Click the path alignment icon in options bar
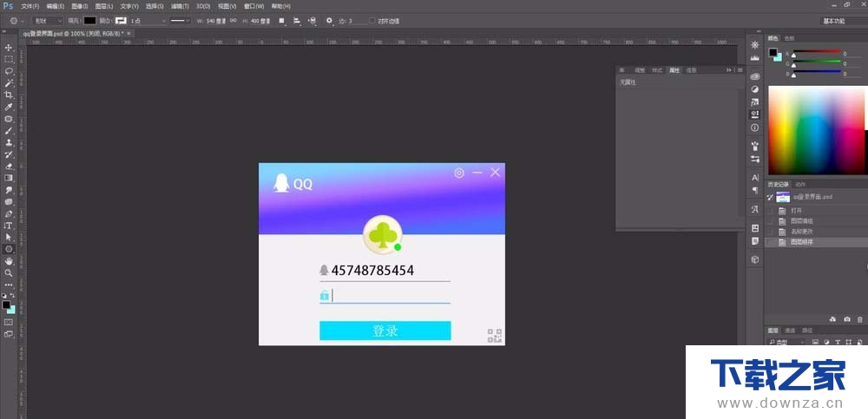This screenshot has height=419, width=868. (x=297, y=21)
